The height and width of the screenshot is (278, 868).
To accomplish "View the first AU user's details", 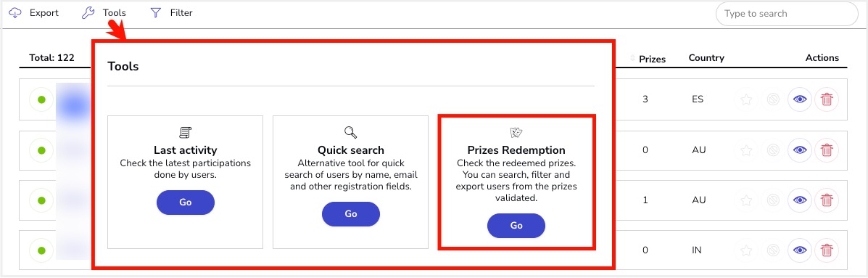I will tap(799, 150).
